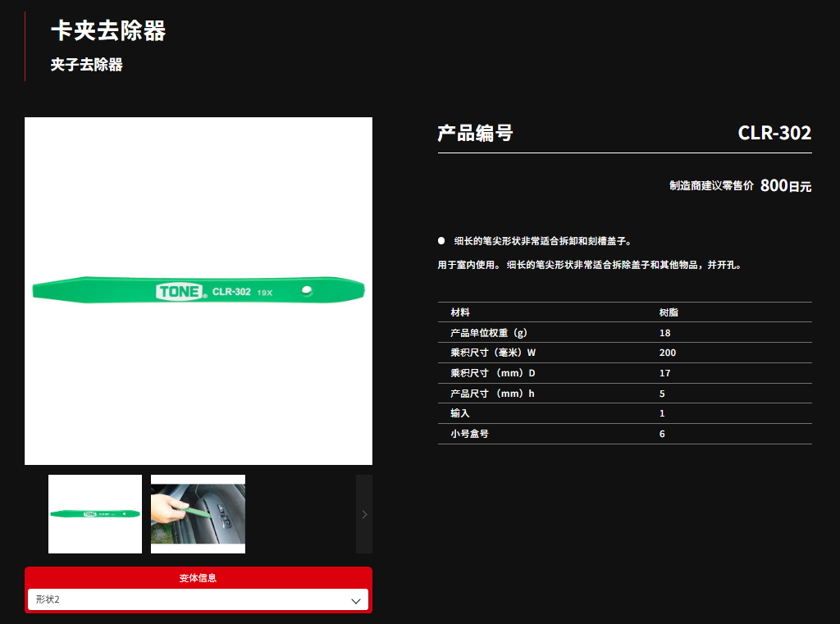This screenshot has height=624, width=840.
Task: Select the thumbnail showing car door usage
Action: (x=198, y=514)
